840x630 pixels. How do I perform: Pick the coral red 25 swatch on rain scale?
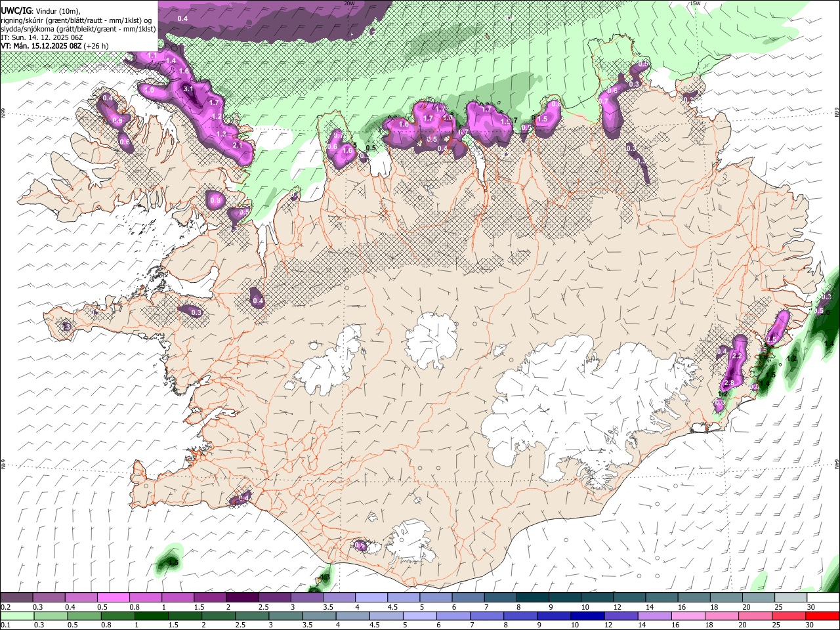pos(789,616)
